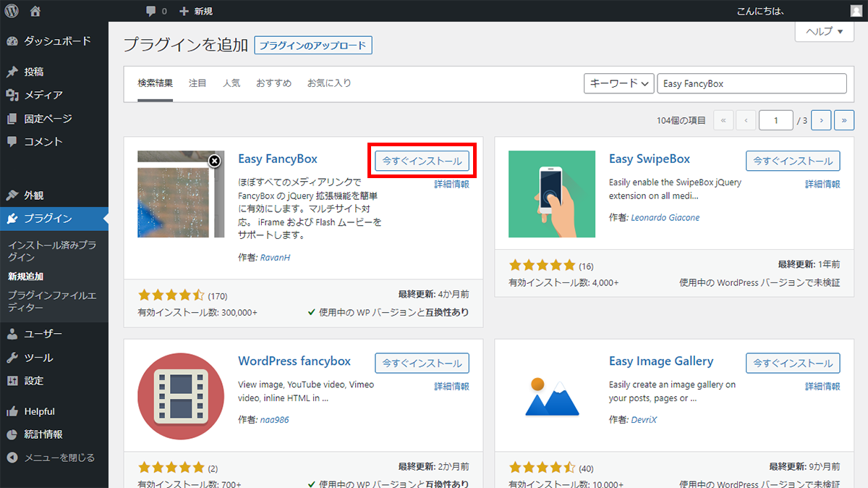The width and height of the screenshot is (868, 488).
Task: Open the キーワード search filter dropdown
Action: pyautogui.click(x=618, y=83)
